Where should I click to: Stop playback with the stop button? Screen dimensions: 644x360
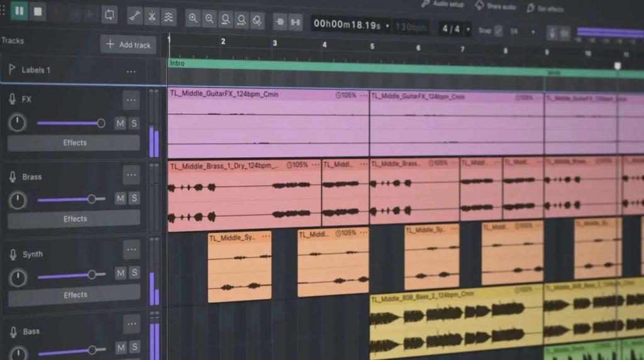pyautogui.click(x=38, y=11)
